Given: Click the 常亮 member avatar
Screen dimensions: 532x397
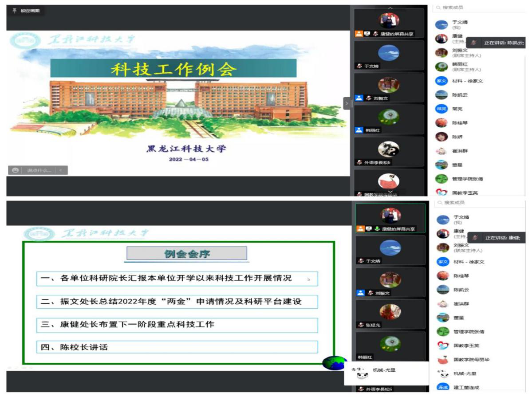Looking at the screenshot, I should pyautogui.click(x=441, y=109).
